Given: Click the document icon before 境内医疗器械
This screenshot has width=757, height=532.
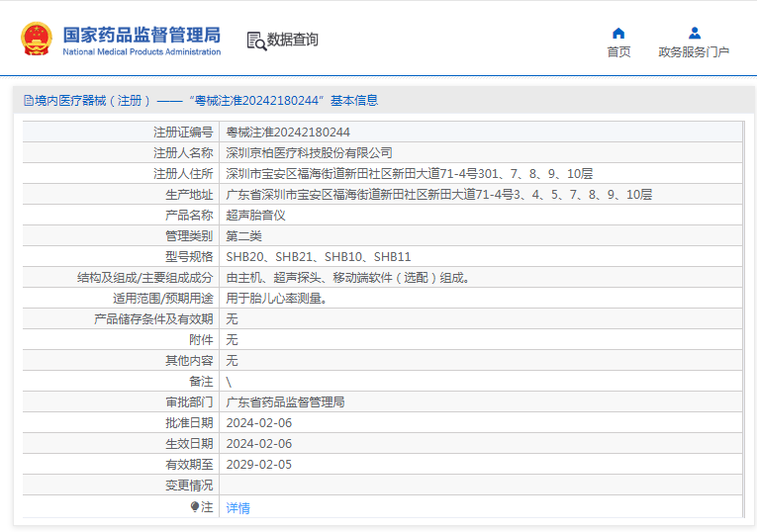Looking at the screenshot, I should (29, 100).
